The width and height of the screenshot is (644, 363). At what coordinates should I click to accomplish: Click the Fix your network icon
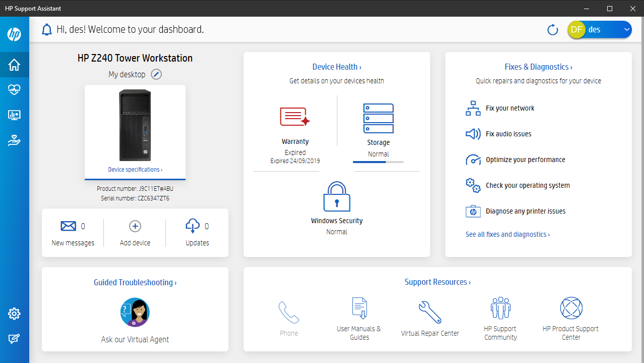473,108
